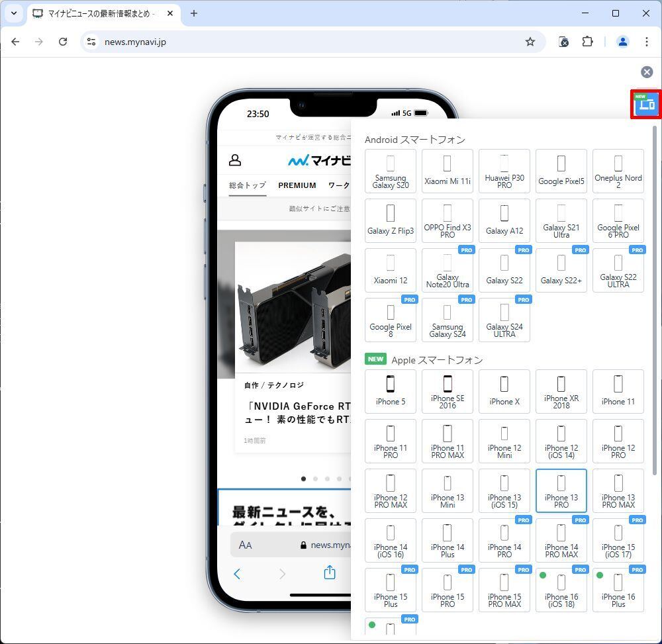Select the iPhone 15 Plus device

[x=391, y=590]
